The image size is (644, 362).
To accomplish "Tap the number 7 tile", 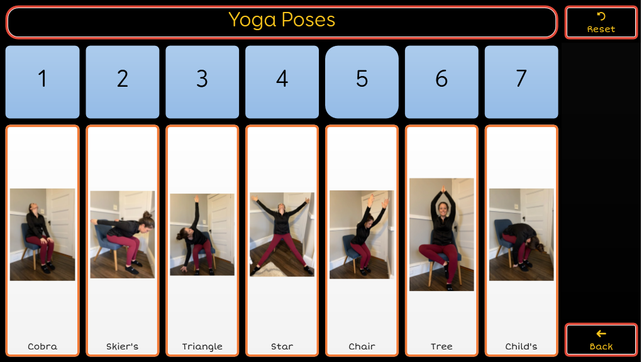I will (521, 82).
